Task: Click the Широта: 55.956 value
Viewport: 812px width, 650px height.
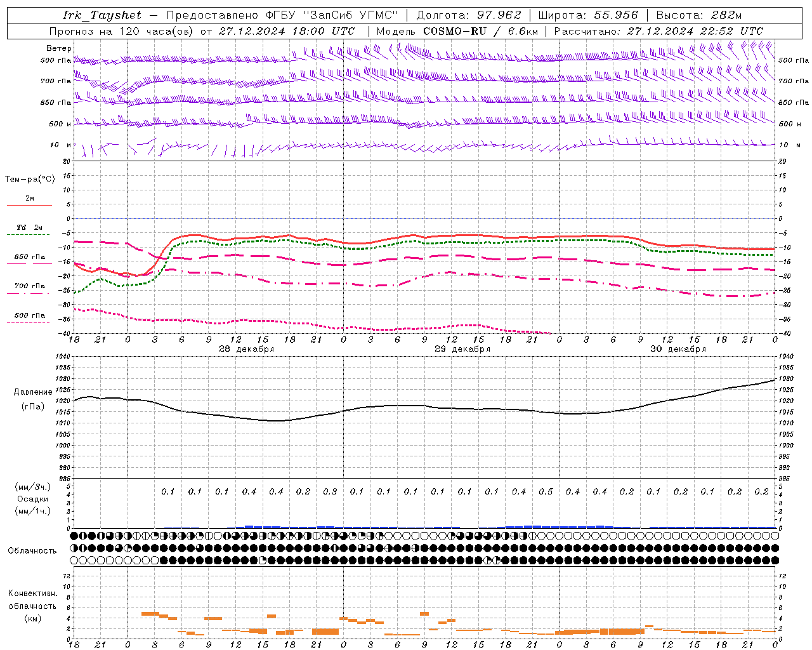Action: click(x=588, y=15)
